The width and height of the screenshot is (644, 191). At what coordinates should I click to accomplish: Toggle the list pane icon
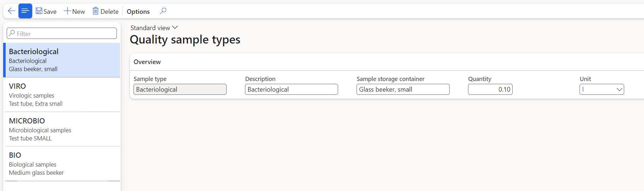coord(25,11)
